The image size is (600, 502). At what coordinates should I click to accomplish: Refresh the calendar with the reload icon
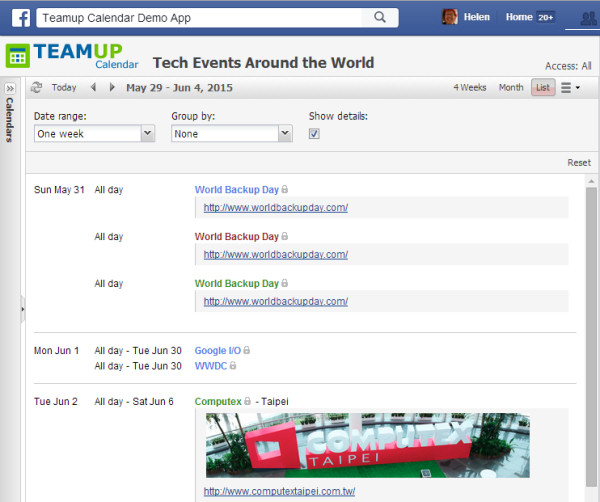36,88
